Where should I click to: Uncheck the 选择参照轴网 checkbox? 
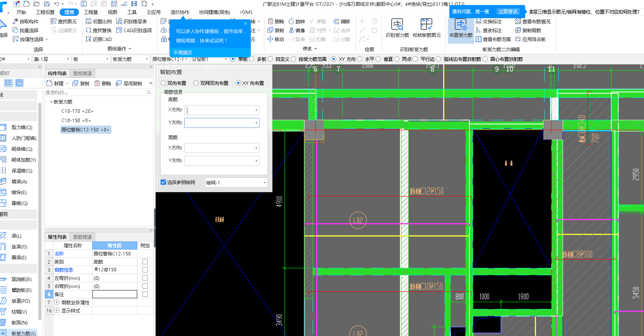pos(163,182)
